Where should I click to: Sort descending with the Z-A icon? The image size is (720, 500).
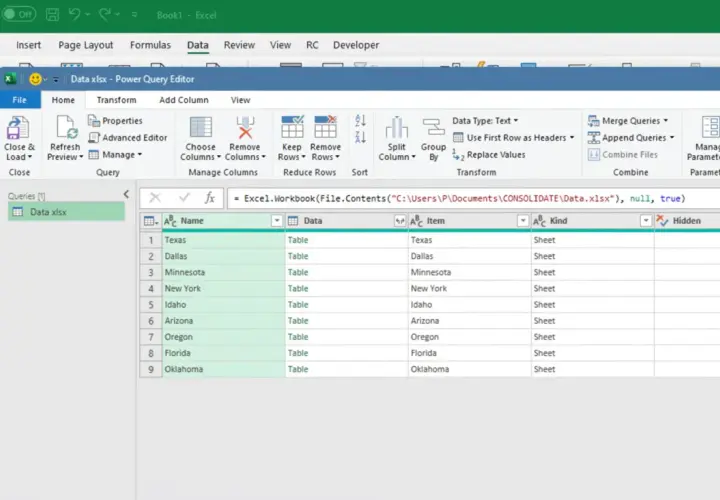pyautogui.click(x=360, y=137)
